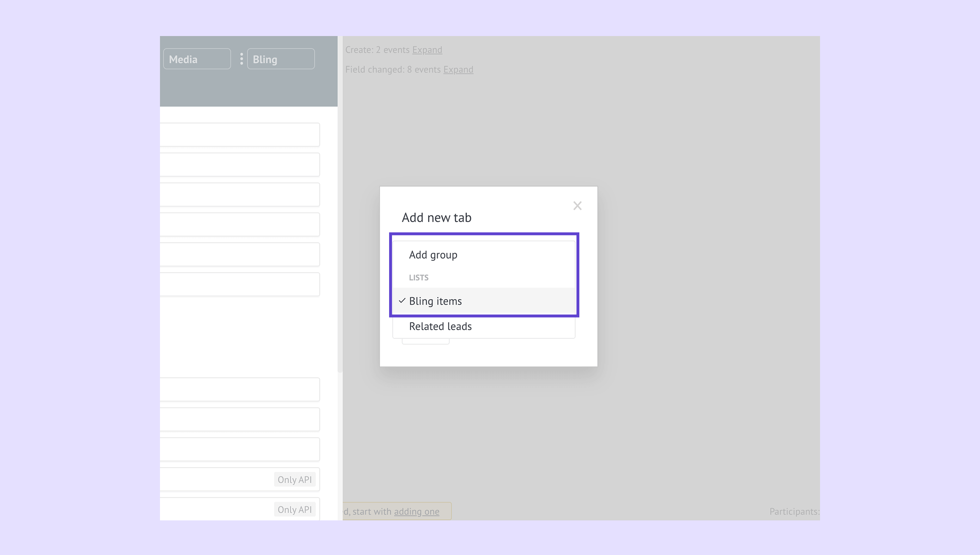Follow the "adding one" link

click(x=416, y=511)
